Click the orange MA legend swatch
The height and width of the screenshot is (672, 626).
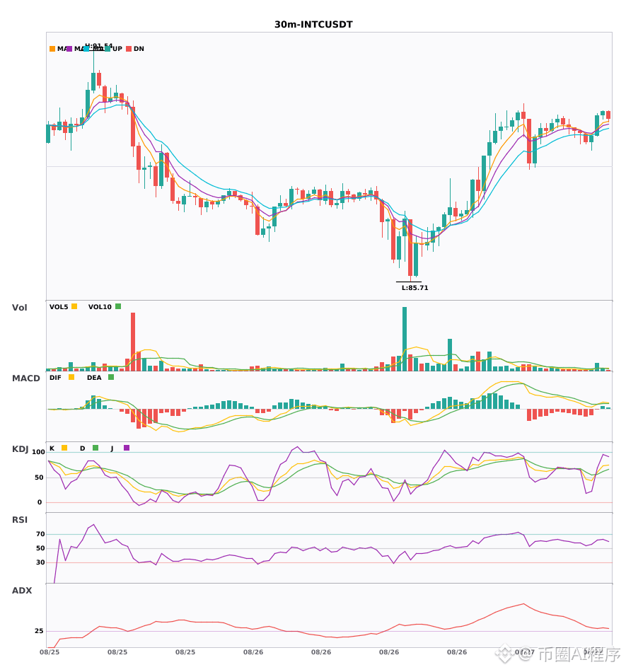coord(52,49)
